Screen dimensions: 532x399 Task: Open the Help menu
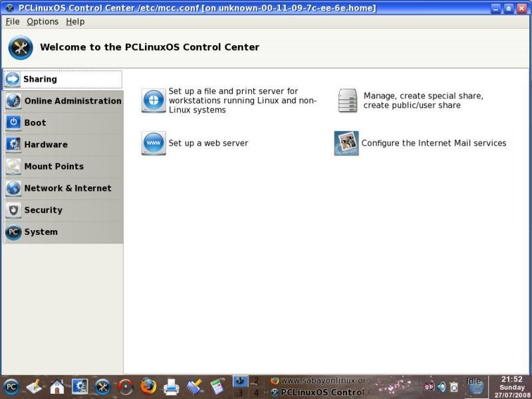pyautogui.click(x=75, y=22)
